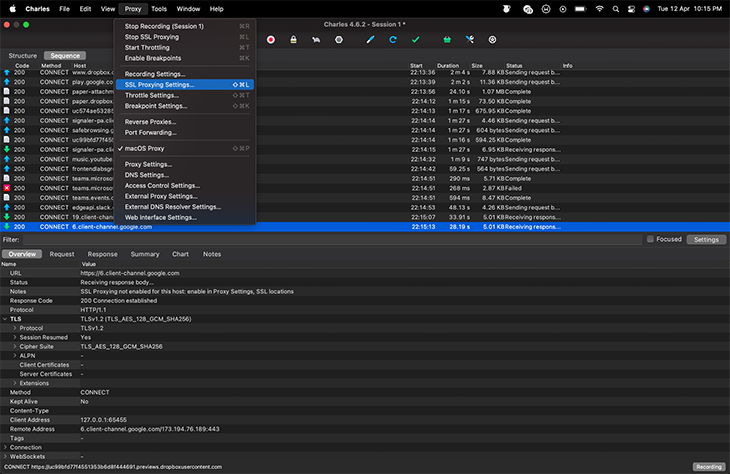Click the breakpoints hexagon icon
Image resolution: width=730 pixels, height=474 pixels.
tap(339, 39)
